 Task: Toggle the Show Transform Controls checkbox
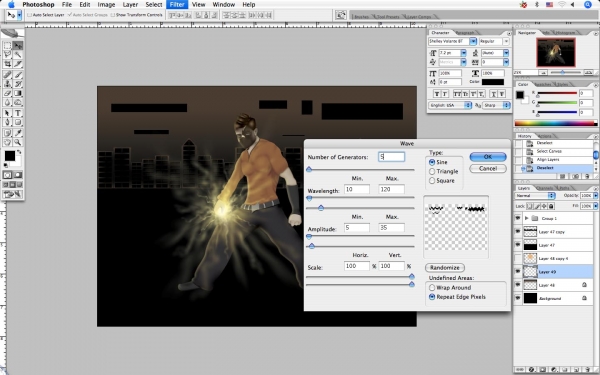coord(112,15)
